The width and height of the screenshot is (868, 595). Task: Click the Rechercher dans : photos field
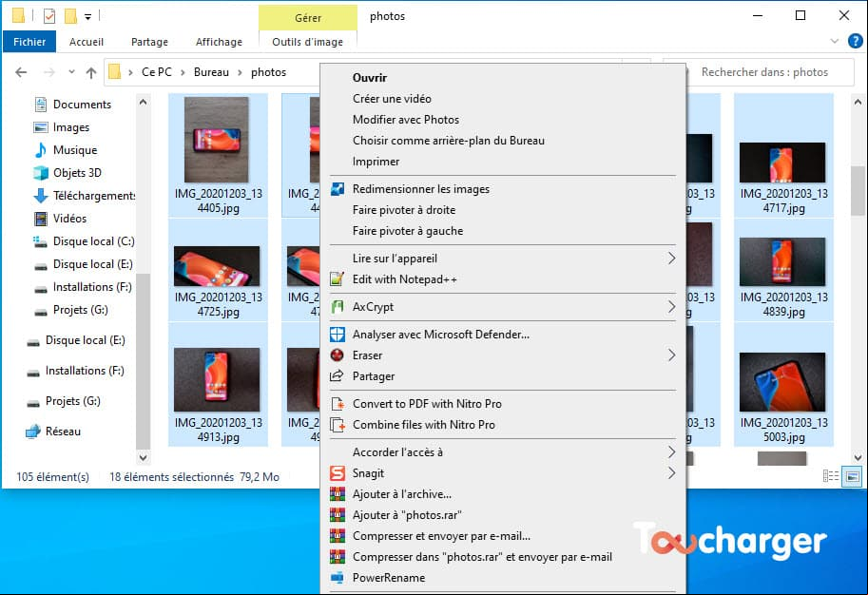[764, 72]
